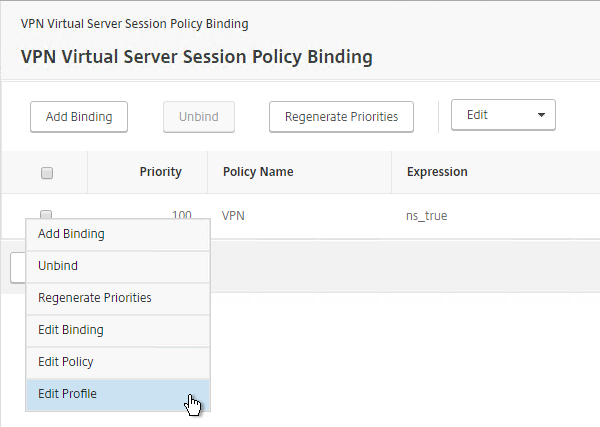Open the breadcrumb VPN Virtual Server Session Policy Binding

click(134, 24)
